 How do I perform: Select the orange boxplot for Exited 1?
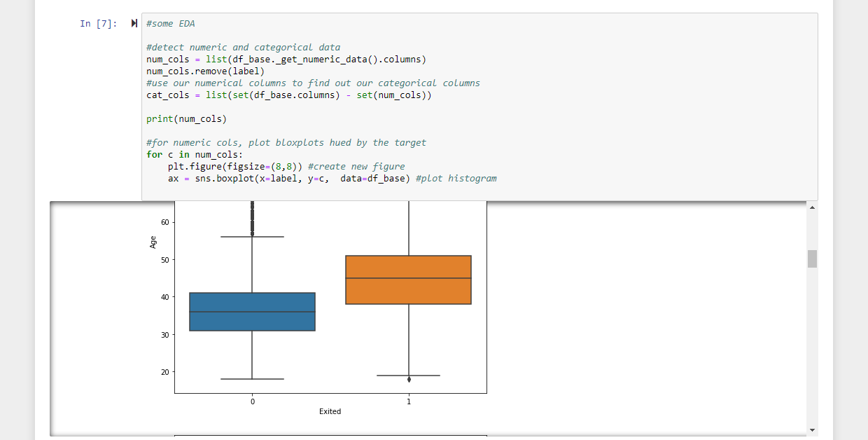pyautogui.click(x=408, y=280)
